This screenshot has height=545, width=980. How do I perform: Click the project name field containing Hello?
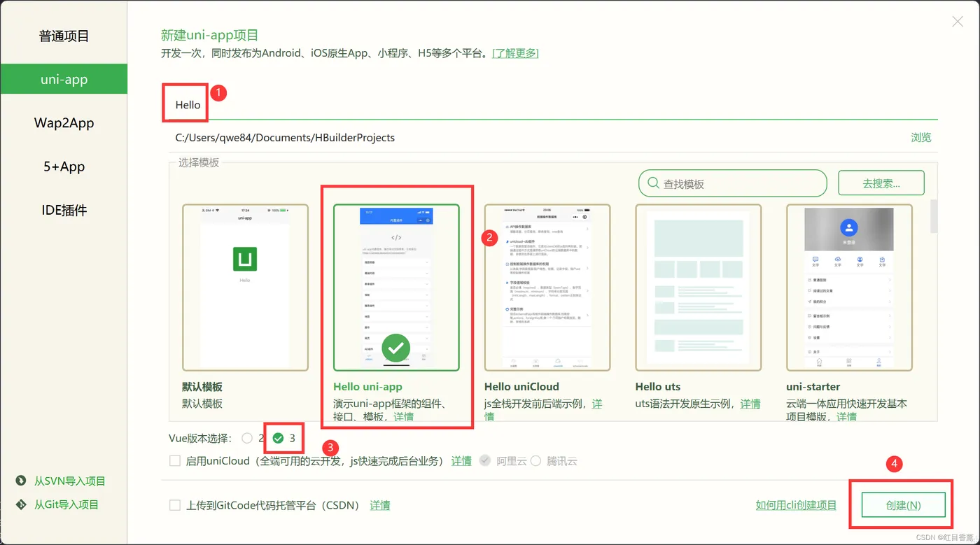coord(549,105)
